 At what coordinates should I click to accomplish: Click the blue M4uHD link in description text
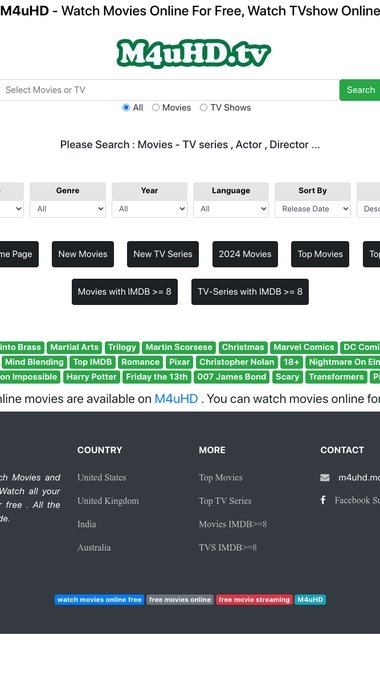(x=176, y=399)
